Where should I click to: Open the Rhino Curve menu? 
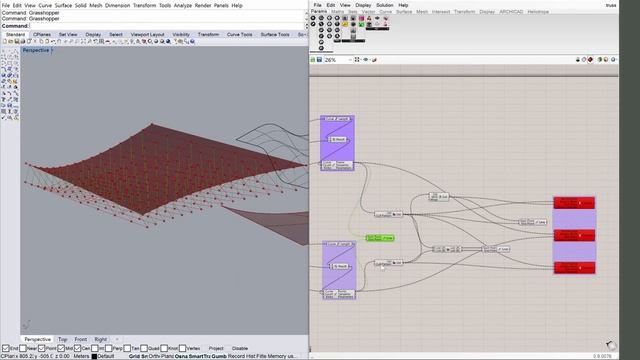(x=45, y=5)
